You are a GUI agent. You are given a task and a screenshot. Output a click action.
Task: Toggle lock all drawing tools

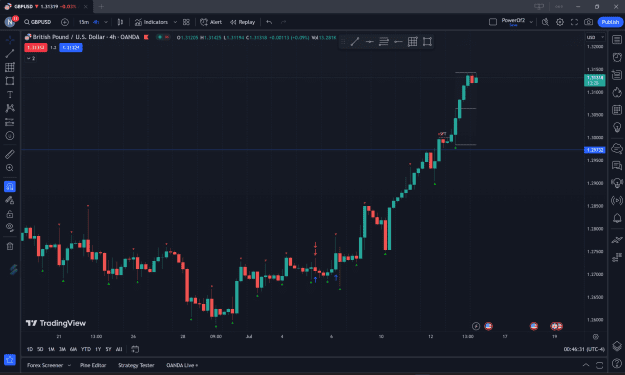tap(10, 214)
